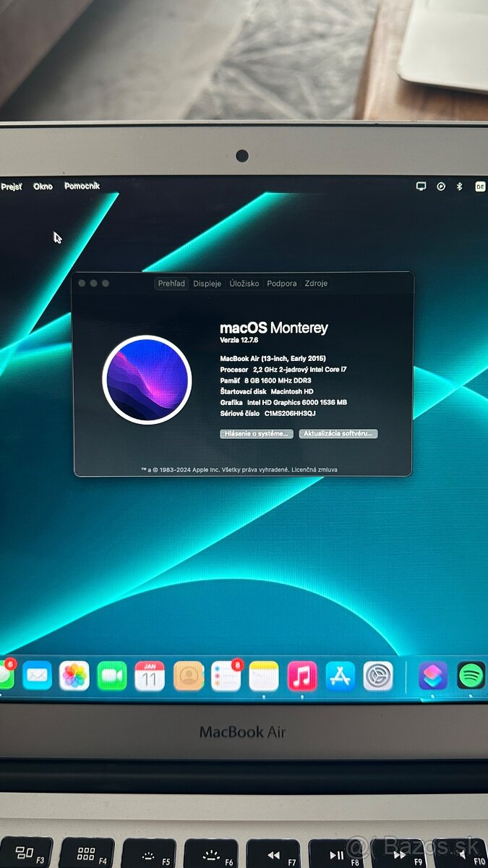Open the Calendar dock icon
This screenshot has height=868, width=488.
click(150, 676)
